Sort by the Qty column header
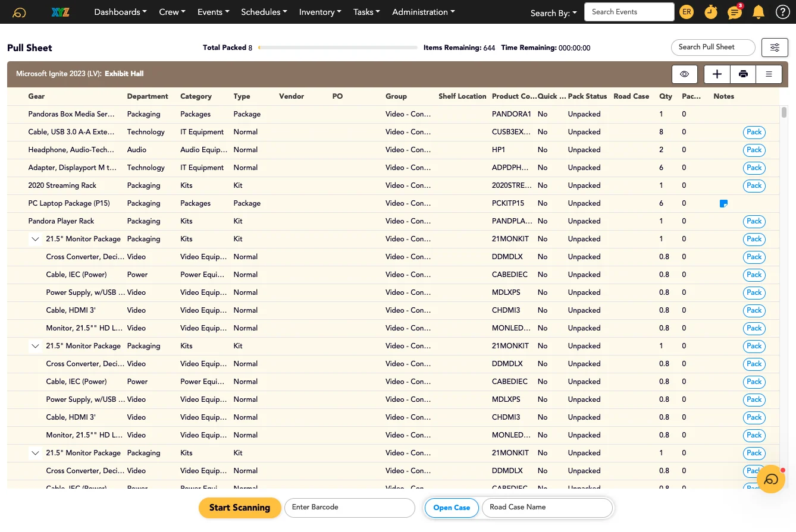Screen dimensions: 796x532 [x=665, y=96]
